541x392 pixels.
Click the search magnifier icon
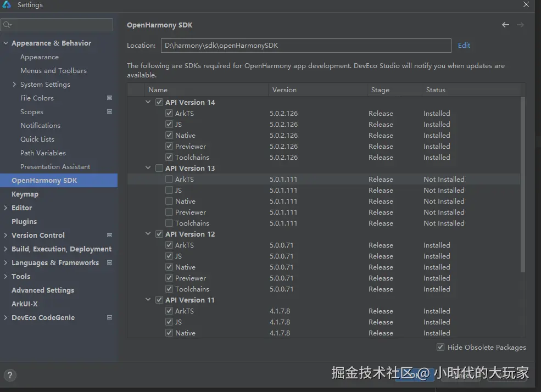coord(7,25)
